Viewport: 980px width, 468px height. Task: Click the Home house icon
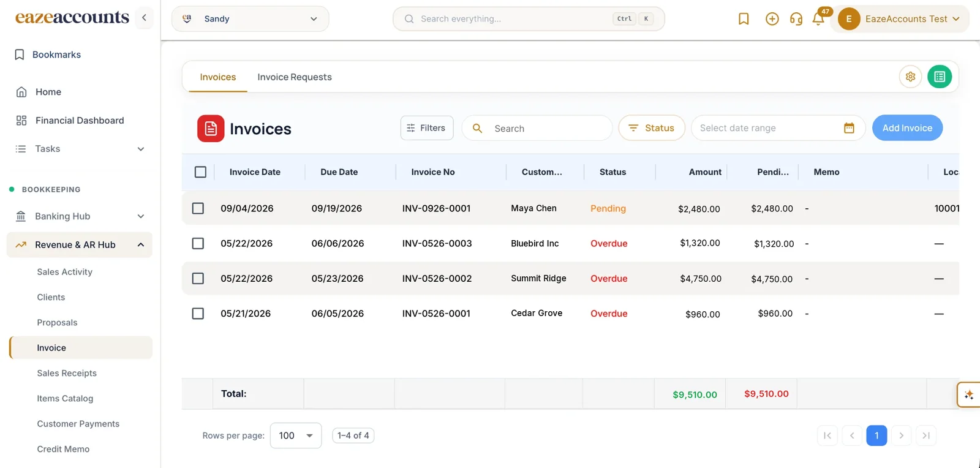click(x=21, y=92)
